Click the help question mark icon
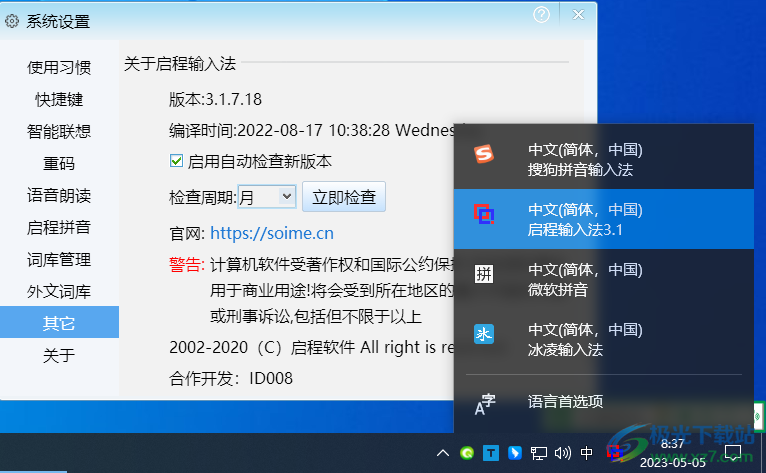Viewport: 766px width, 473px height. [x=541, y=15]
